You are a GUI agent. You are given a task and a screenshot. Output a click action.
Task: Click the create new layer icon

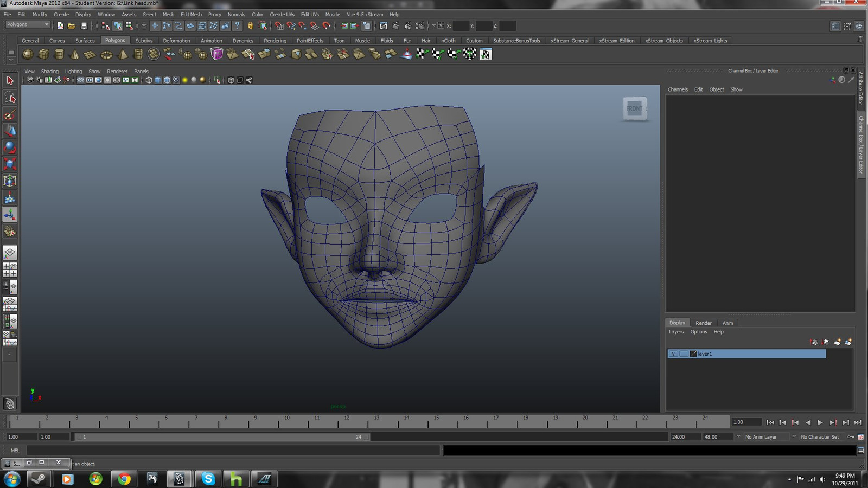(837, 342)
